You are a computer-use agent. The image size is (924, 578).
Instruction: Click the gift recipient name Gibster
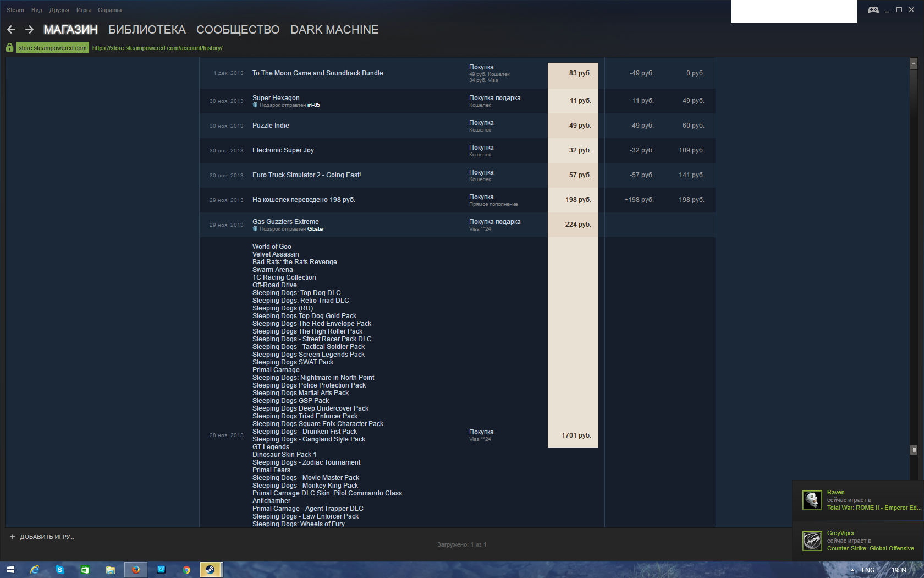coord(316,229)
